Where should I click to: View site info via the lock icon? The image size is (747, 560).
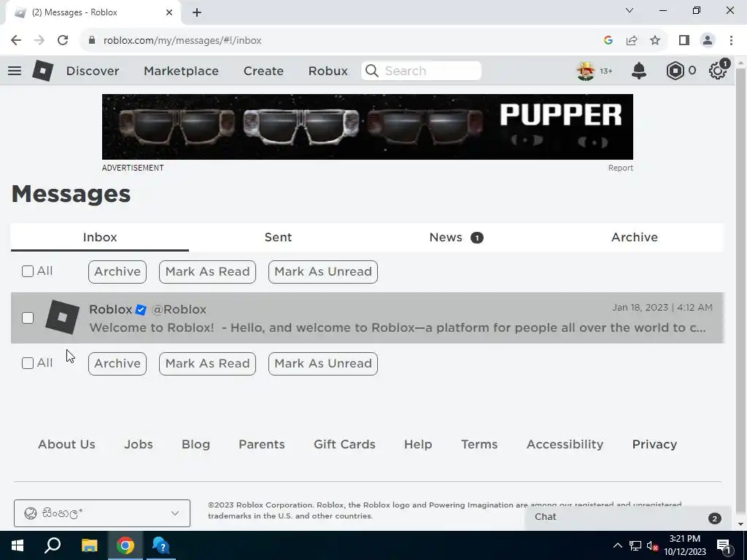[x=91, y=41]
